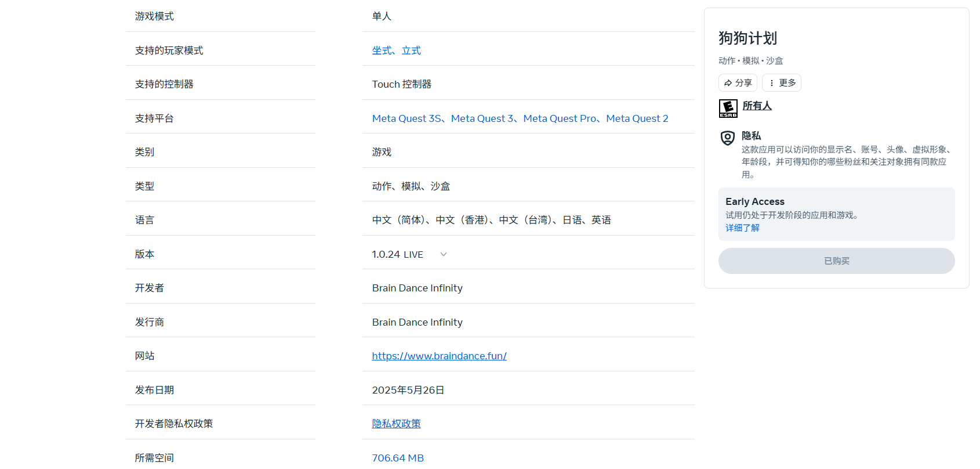Click the Early Access heading

[x=754, y=201]
